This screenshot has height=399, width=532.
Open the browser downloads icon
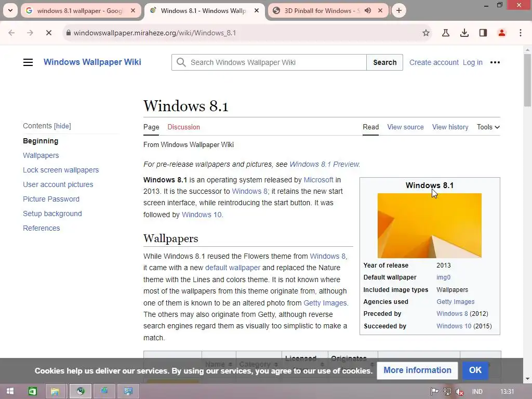tap(464, 33)
